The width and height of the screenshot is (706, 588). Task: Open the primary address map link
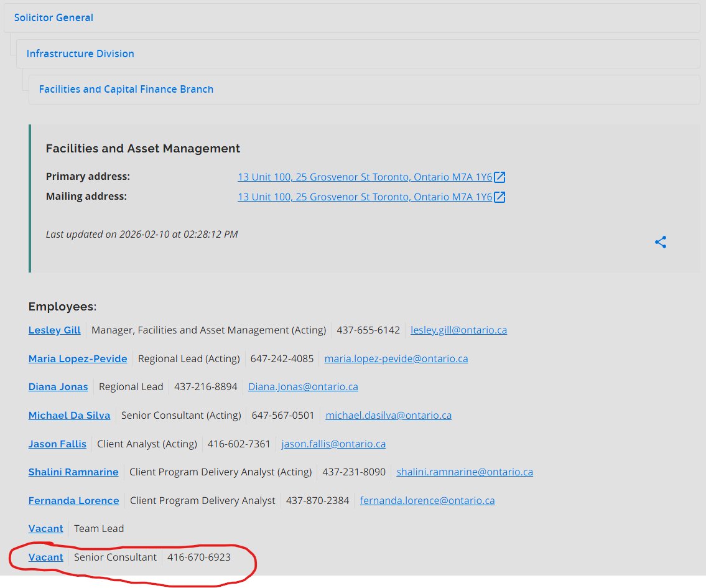point(365,177)
